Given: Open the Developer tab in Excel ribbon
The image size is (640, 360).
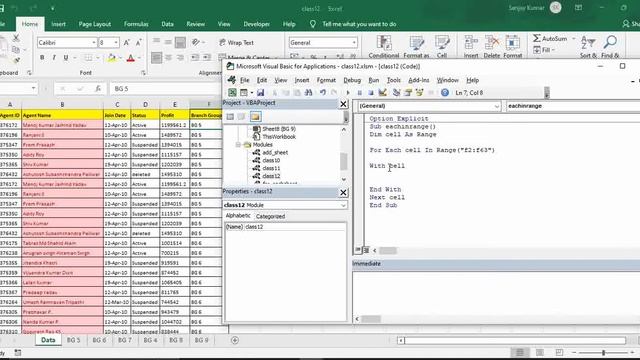Looking at the screenshot, I should [x=256, y=24].
